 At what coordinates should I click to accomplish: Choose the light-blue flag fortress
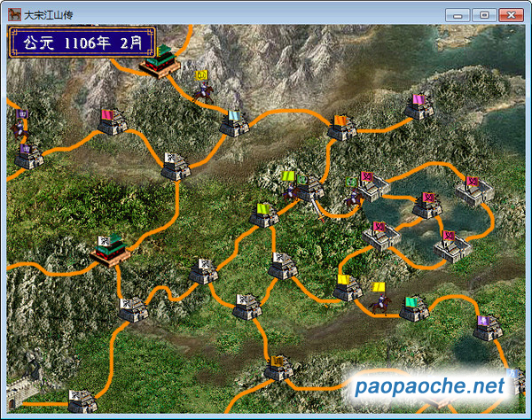[x=234, y=123]
